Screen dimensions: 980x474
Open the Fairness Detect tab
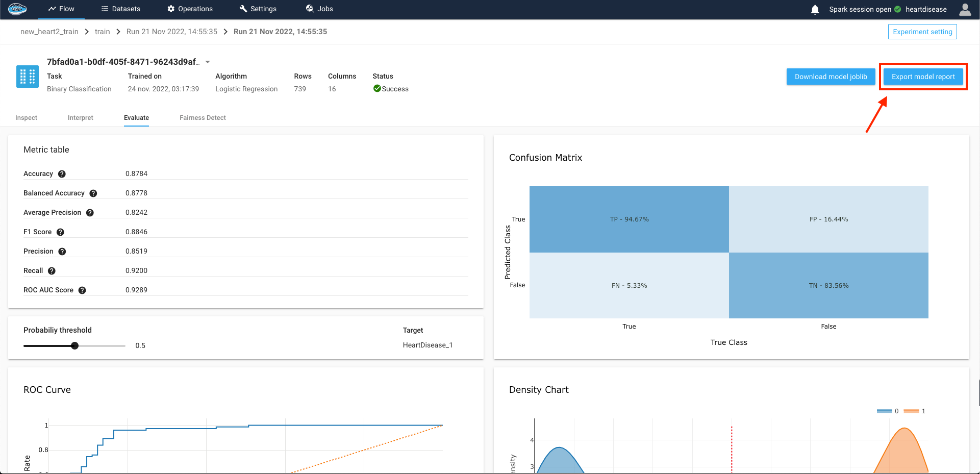click(x=203, y=118)
